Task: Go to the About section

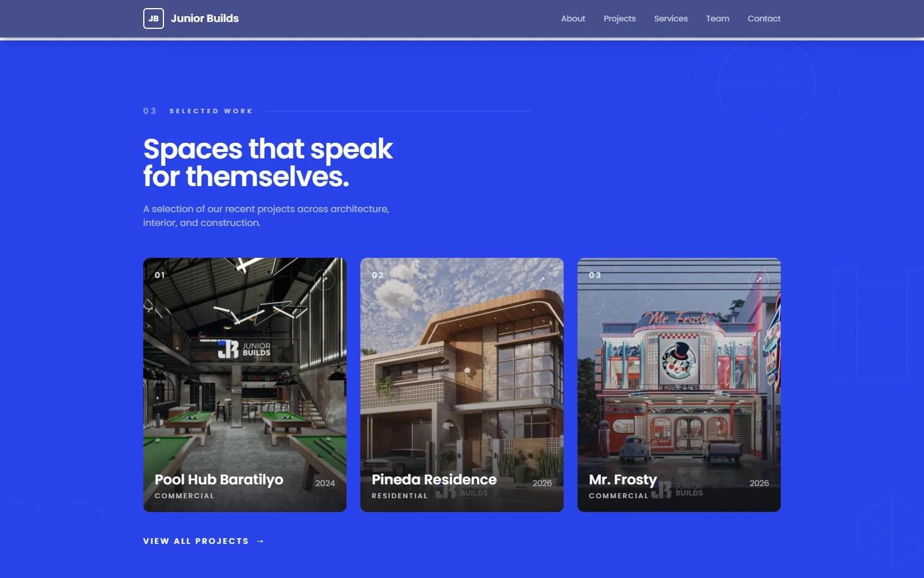Action: pos(573,18)
